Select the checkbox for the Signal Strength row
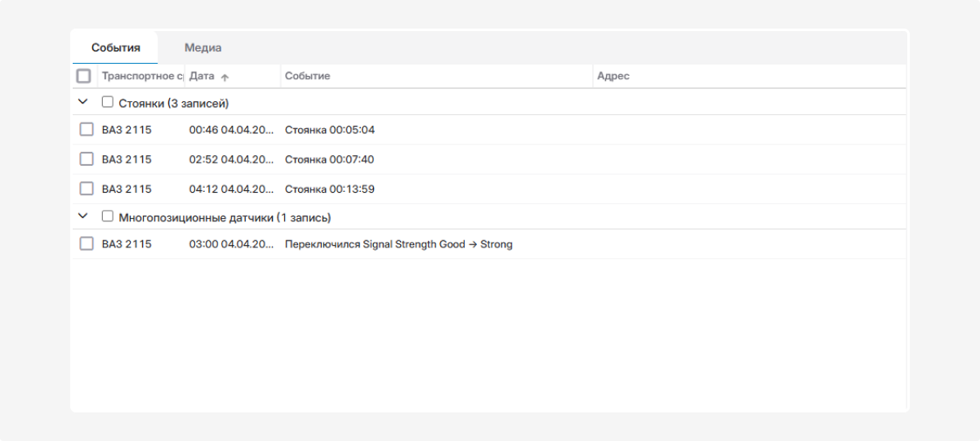This screenshot has height=441, width=980. pos(87,244)
